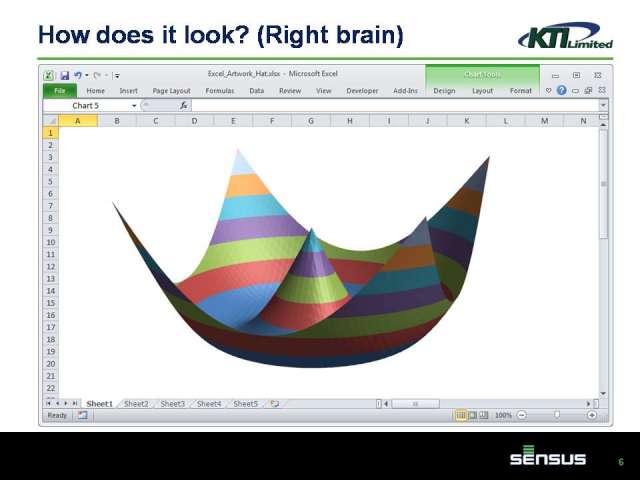Open the Add-Ins tab
The height and width of the screenshot is (480, 640).
pos(405,91)
